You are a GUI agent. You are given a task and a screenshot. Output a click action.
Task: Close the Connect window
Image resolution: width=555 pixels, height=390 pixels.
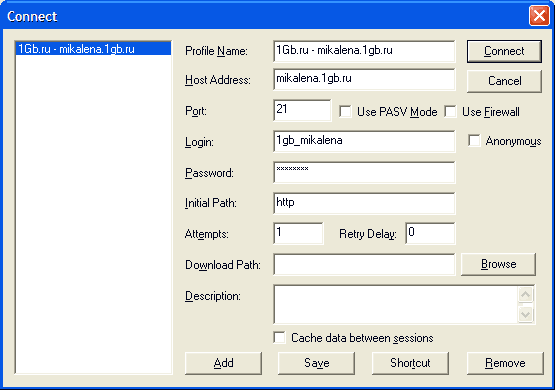point(539,16)
